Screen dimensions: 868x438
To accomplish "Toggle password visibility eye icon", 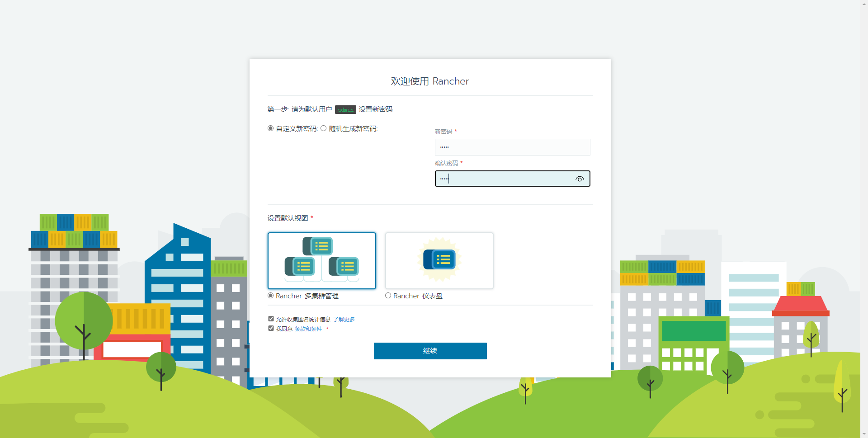I will (x=580, y=179).
